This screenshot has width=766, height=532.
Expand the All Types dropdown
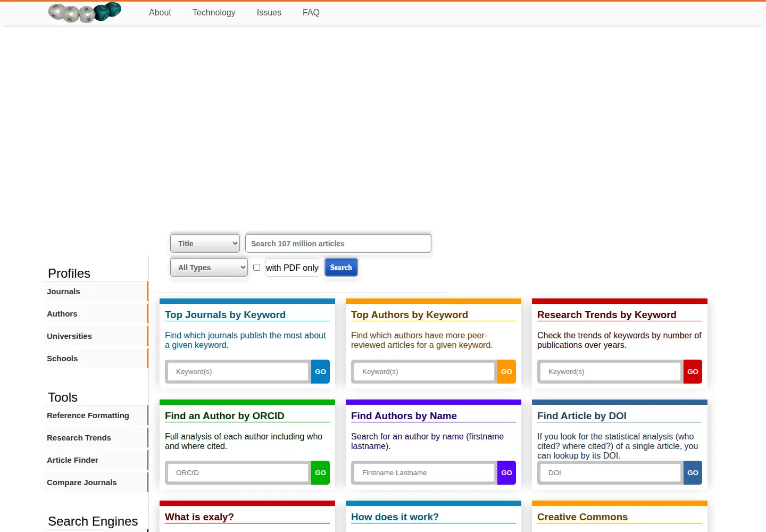[209, 268]
